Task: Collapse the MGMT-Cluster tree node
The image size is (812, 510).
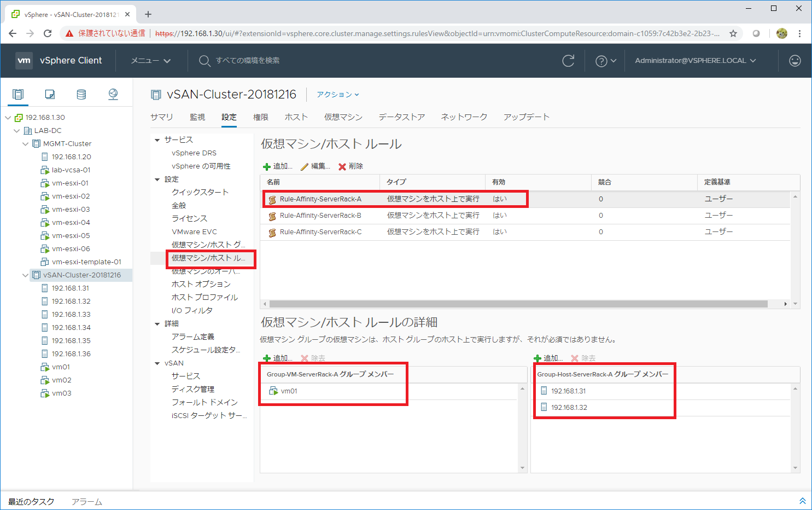Action: tap(26, 144)
